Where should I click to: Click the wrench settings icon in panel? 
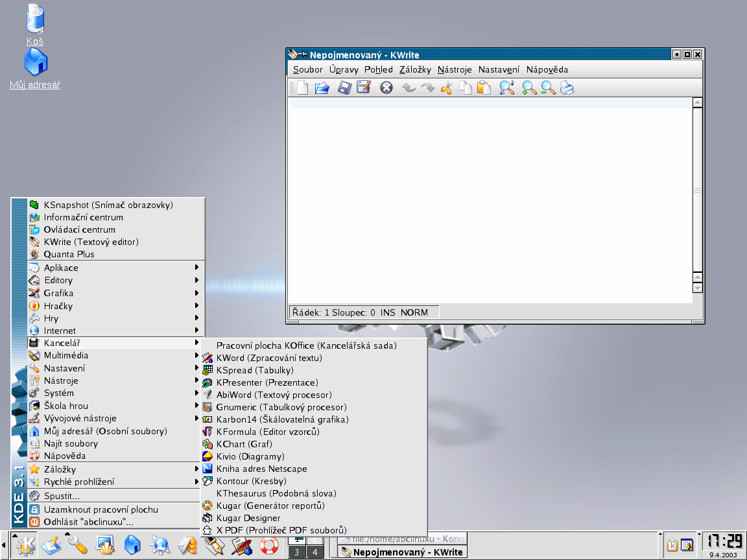78,545
